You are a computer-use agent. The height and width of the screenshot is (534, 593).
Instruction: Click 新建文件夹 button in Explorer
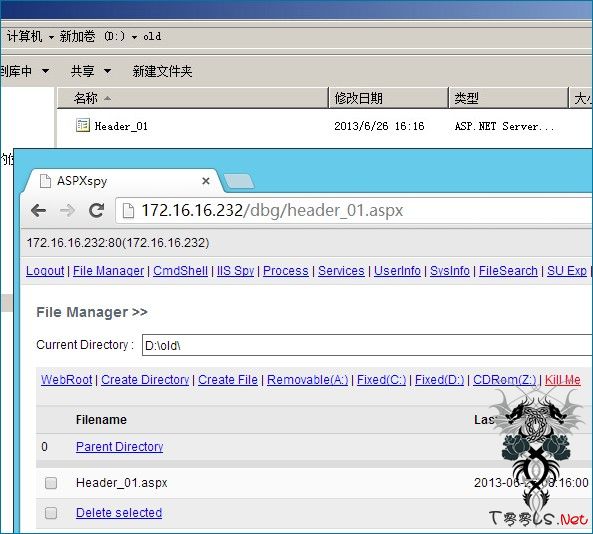(x=162, y=71)
